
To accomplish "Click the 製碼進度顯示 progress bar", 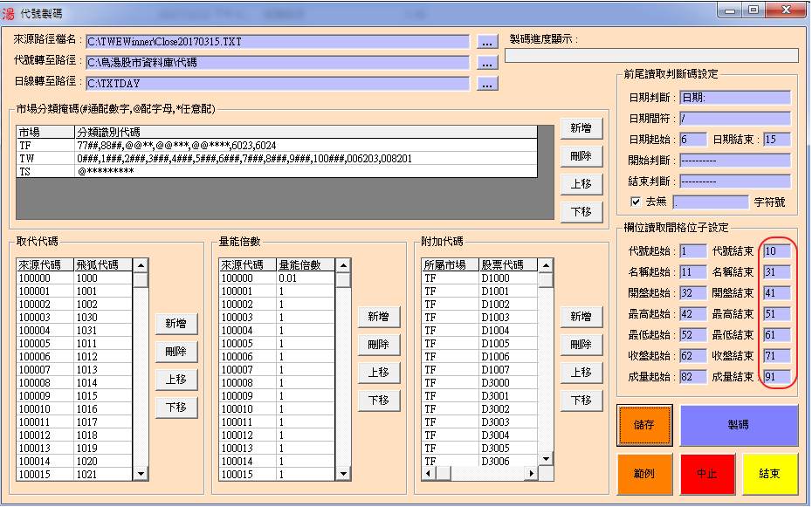I will pyautogui.click(x=651, y=55).
